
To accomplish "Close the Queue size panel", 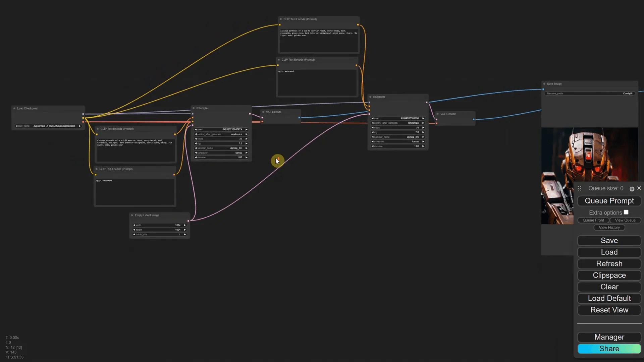I will (639, 188).
